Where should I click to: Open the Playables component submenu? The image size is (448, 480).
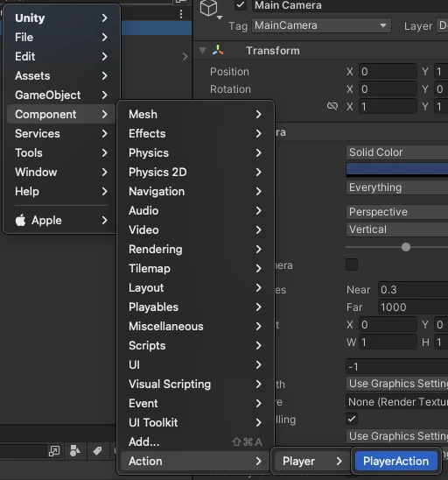pos(195,307)
